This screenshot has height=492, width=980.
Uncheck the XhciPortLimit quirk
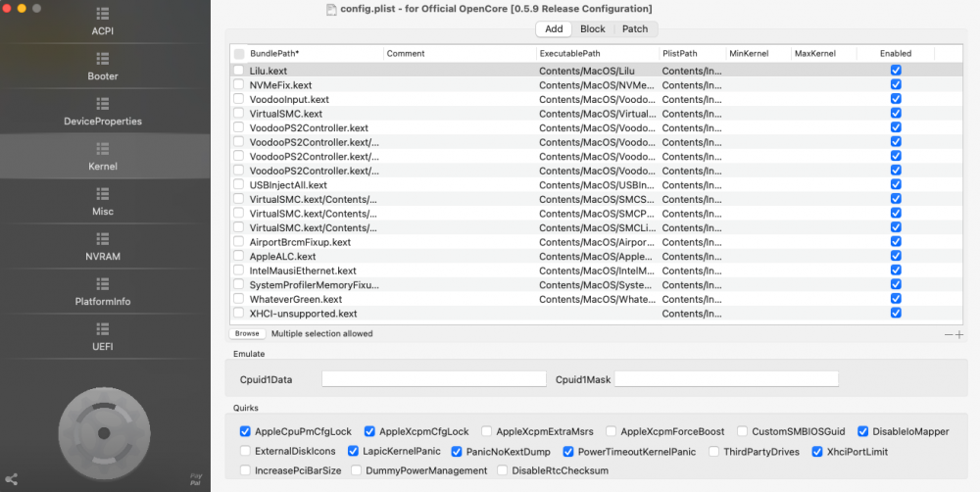[x=817, y=451]
